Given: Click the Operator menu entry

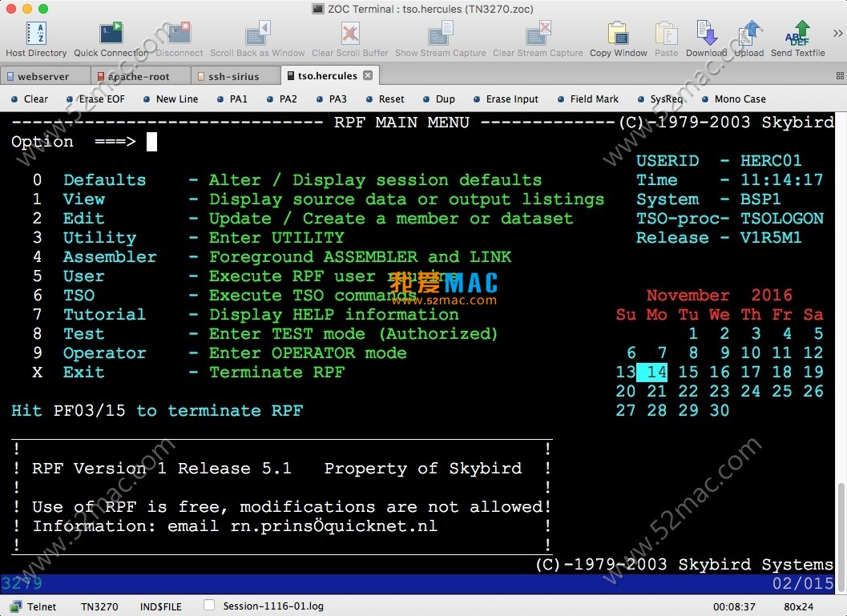Looking at the screenshot, I should pyautogui.click(x=104, y=352).
